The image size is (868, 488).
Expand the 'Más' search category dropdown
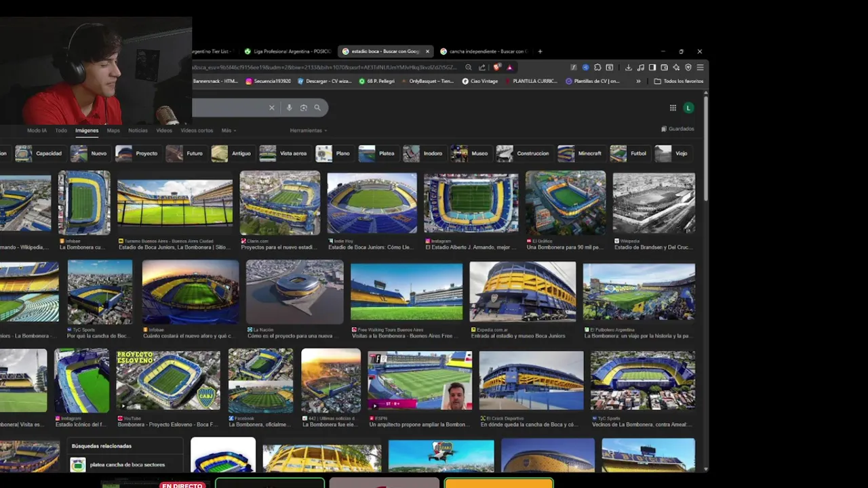click(229, 130)
